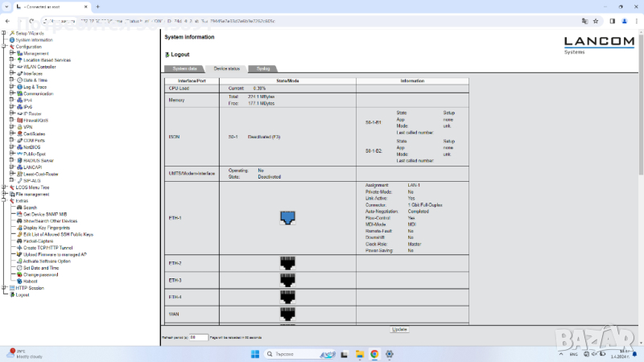Switch to the System data tab

tap(184, 69)
